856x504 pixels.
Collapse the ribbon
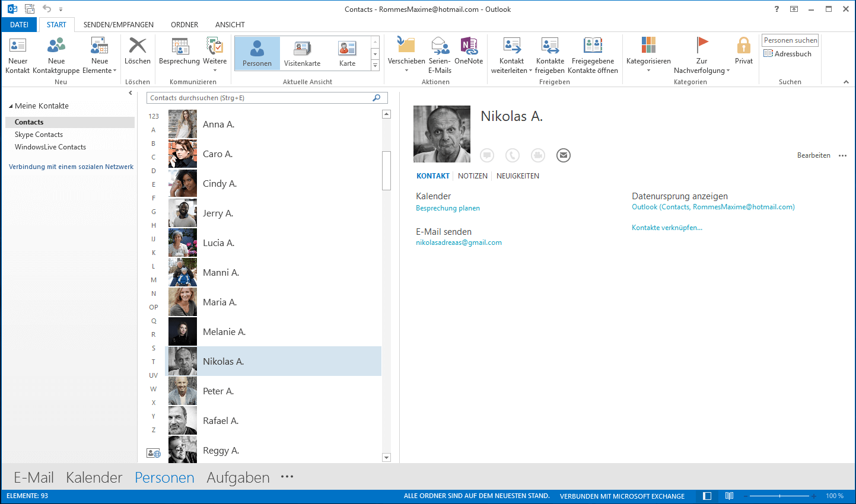(x=846, y=82)
